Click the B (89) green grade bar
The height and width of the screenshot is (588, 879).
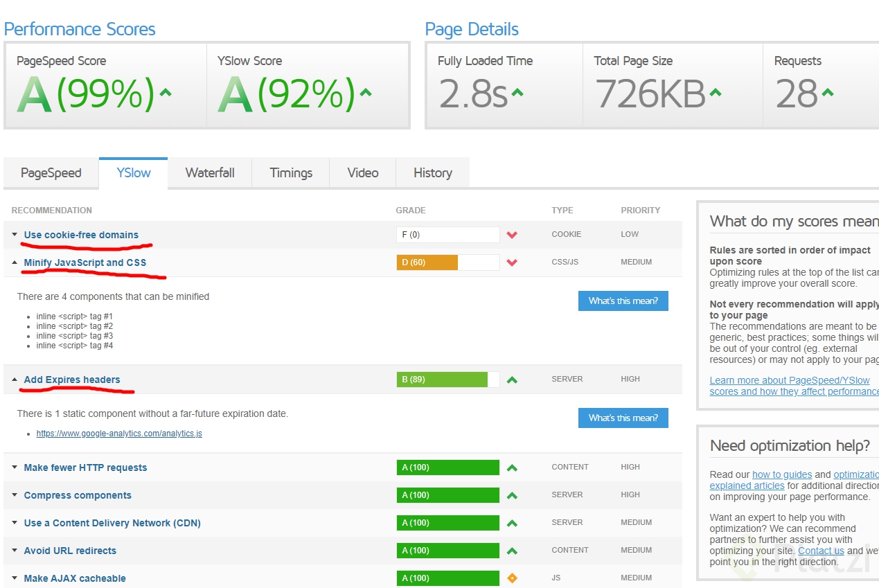tap(442, 380)
